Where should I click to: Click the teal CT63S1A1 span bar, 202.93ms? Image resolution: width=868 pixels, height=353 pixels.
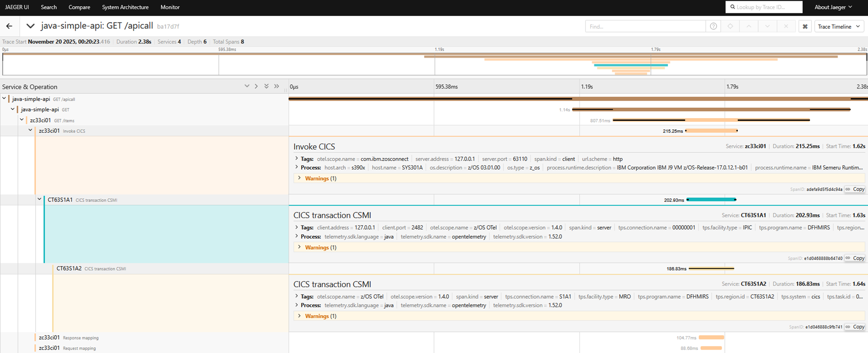point(711,200)
